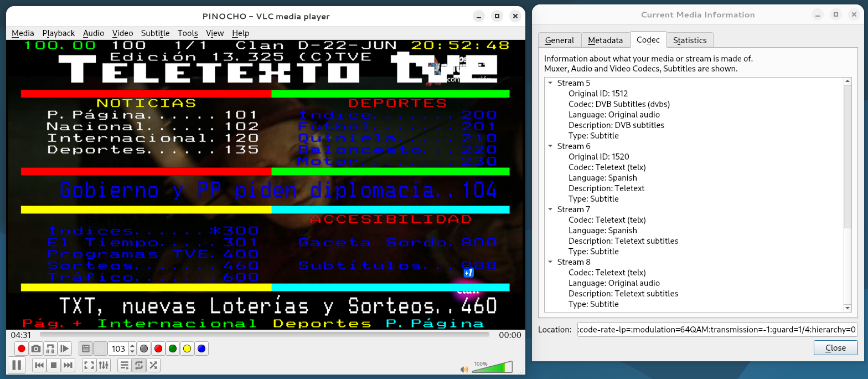Screen dimensions: 868x379
Task: Click the playback seek bar
Action: tap(265, 335)
